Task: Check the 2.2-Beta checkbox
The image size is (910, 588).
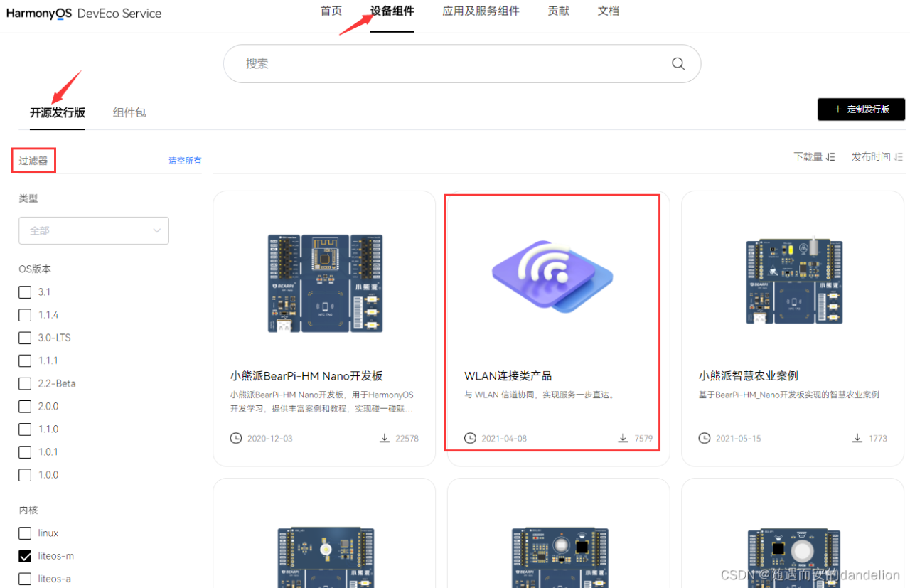Action: (x=25, y=383)
